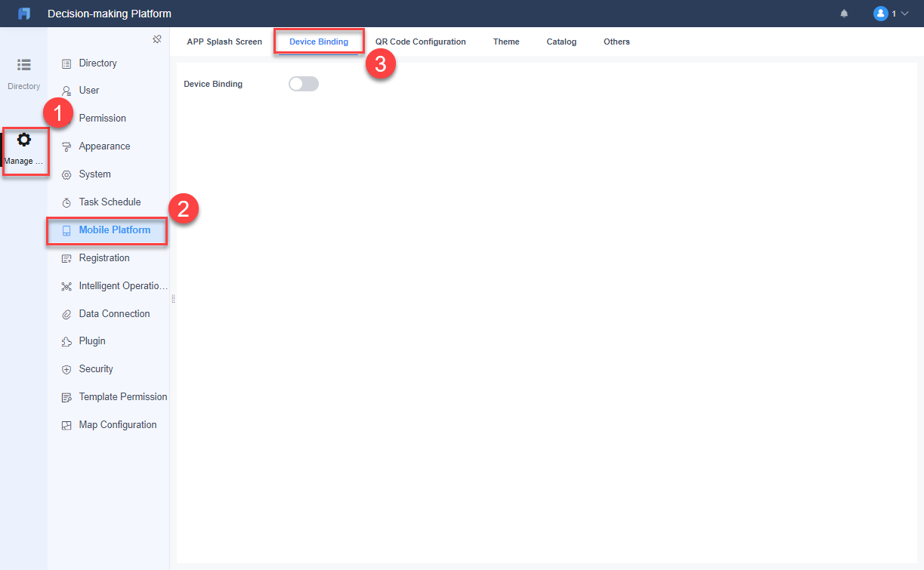Select the Catalog tab
Viewport: 924px width, 570px height.
click(x=561, y=42)
